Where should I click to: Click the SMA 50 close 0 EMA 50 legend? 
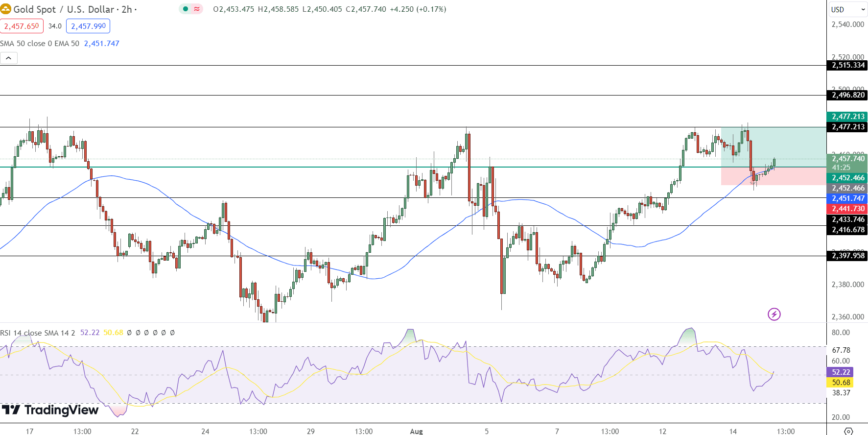coord(40,44)
